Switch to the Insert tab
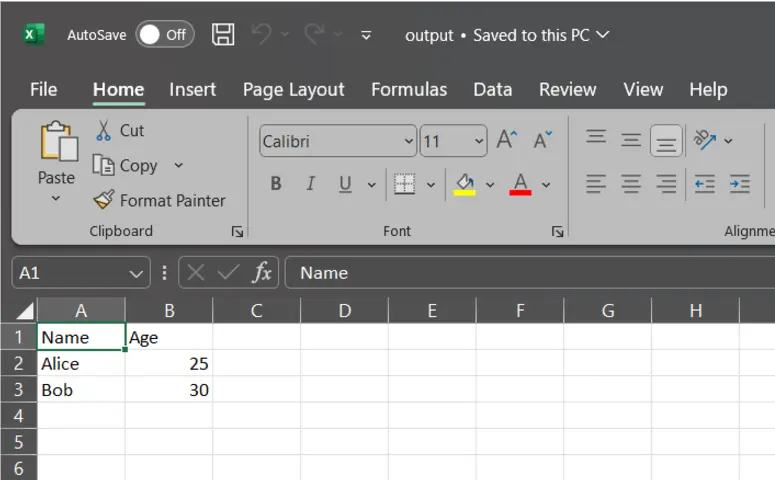 pos(192,89)
